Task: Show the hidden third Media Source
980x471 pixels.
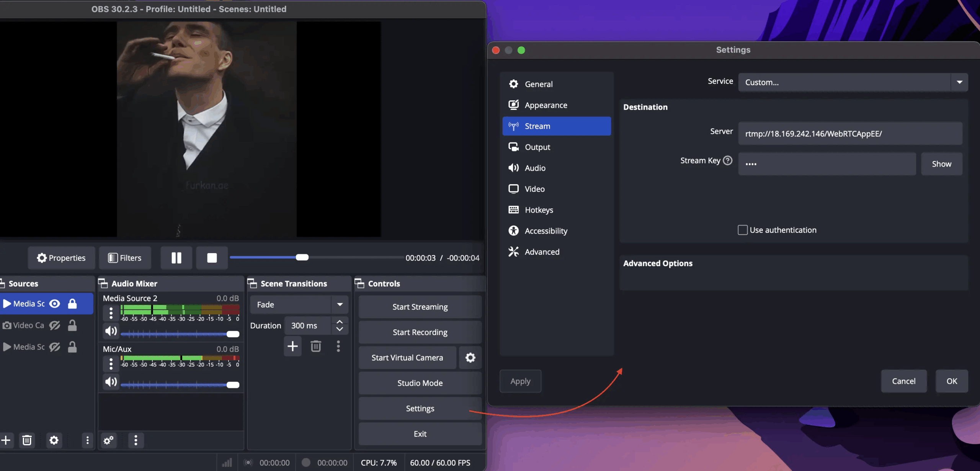Action: point(55,347)
